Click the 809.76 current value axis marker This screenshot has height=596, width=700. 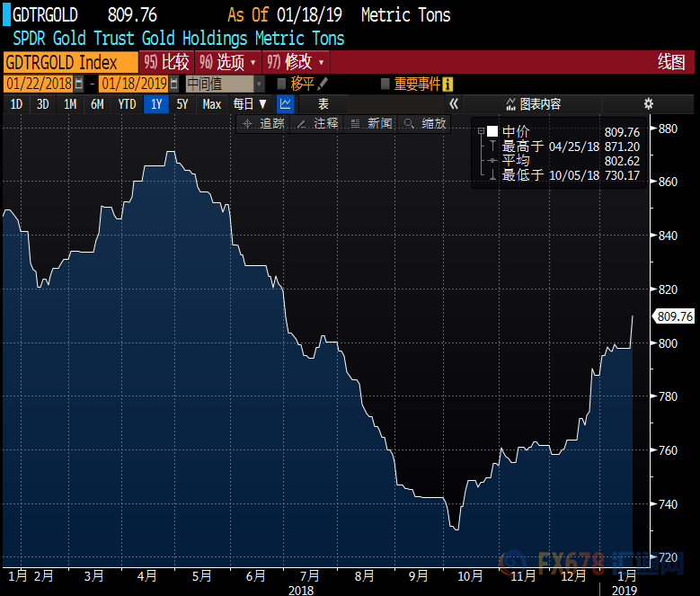point(674,316)
